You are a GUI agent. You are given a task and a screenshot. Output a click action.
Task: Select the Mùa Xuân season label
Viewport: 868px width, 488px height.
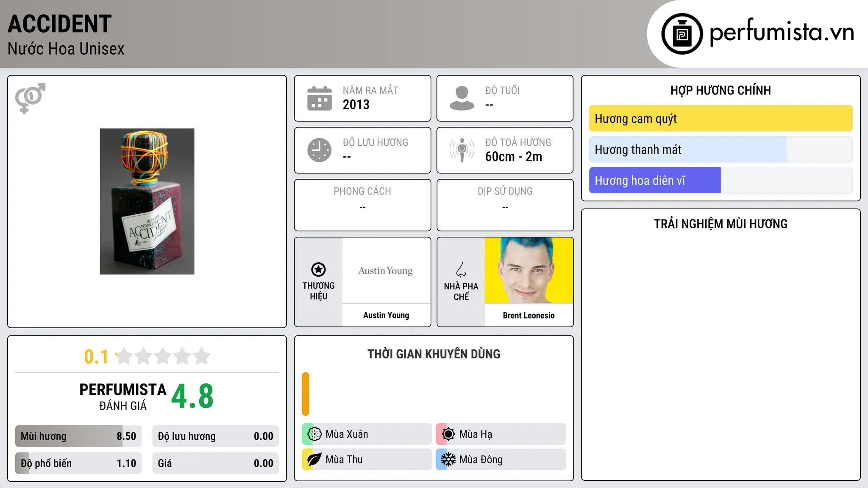pyautogui.click(x=347, y=434)
